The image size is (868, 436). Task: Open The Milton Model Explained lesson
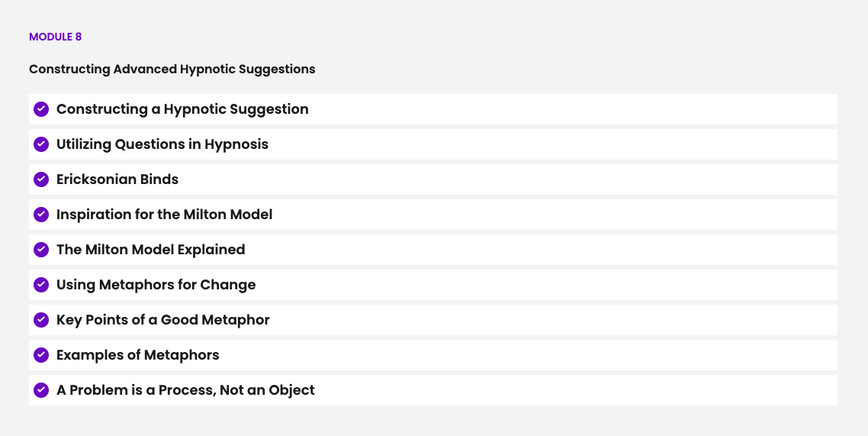150,250
